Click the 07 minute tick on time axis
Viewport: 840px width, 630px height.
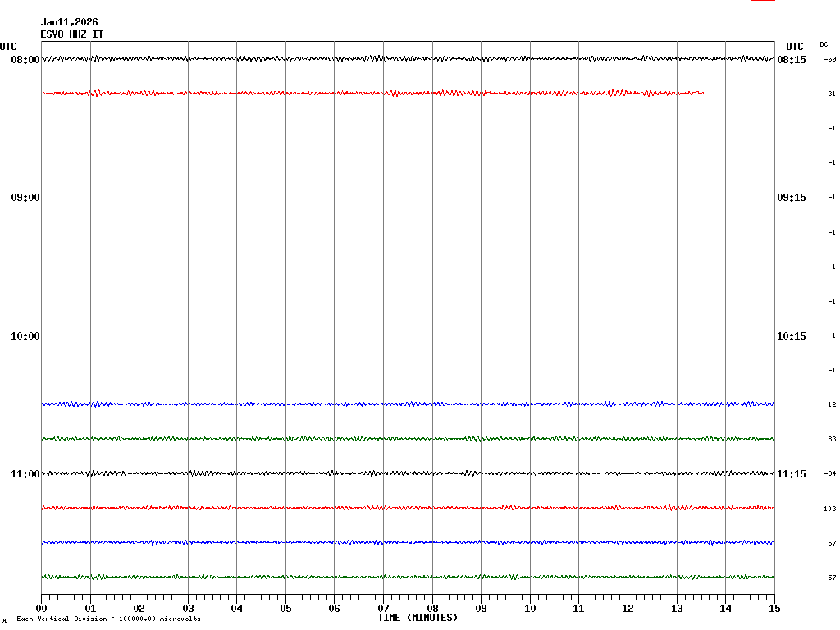tap(383, 609)
